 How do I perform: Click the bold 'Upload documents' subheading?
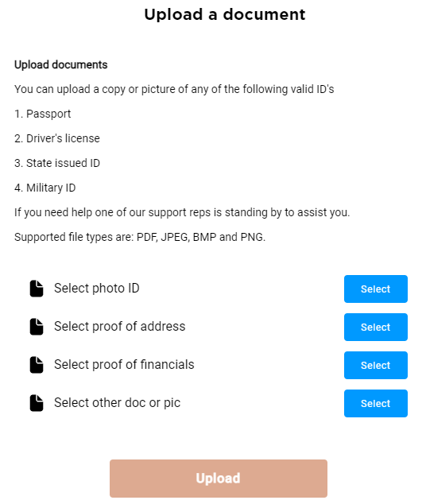pos(60,65)
